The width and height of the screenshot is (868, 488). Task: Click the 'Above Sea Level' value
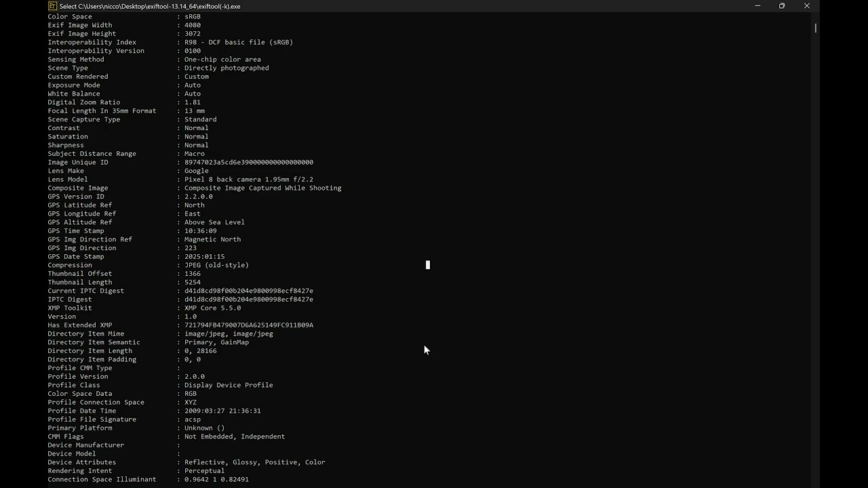[214, 222]
